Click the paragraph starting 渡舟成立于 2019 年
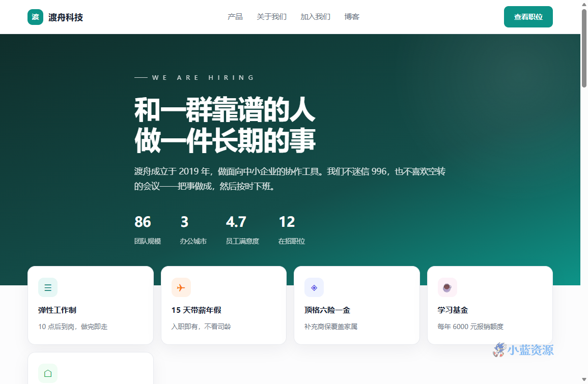This screenshot has width=588, height=384. coord(290,179)
